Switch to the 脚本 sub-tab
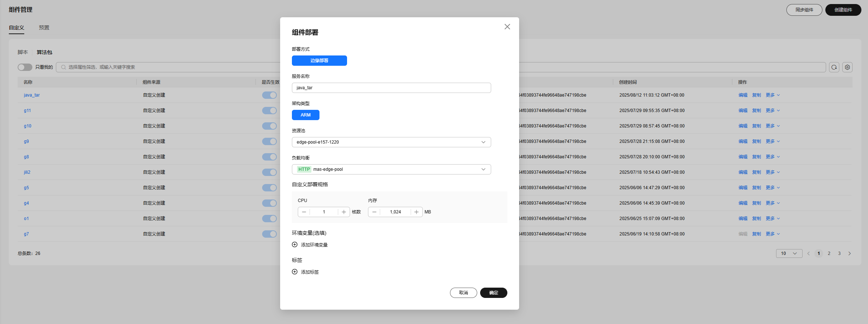 click(x=23, y=52)
